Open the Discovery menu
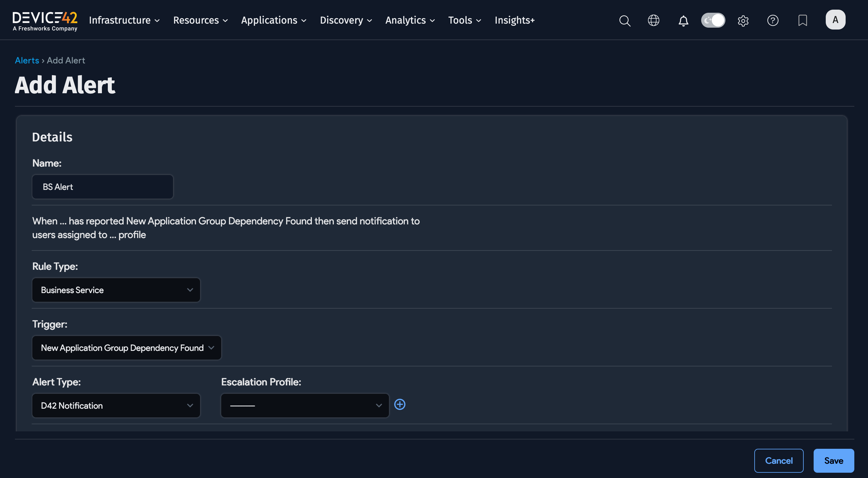 [346, 20]
